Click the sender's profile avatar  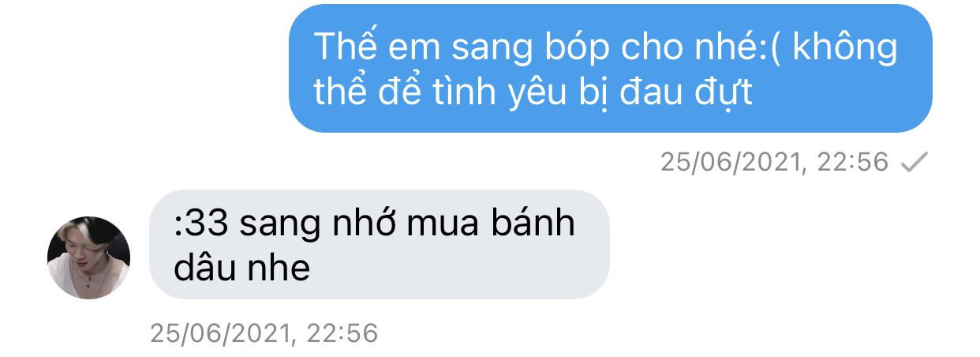pyautogui.click(x=88, y=257)
